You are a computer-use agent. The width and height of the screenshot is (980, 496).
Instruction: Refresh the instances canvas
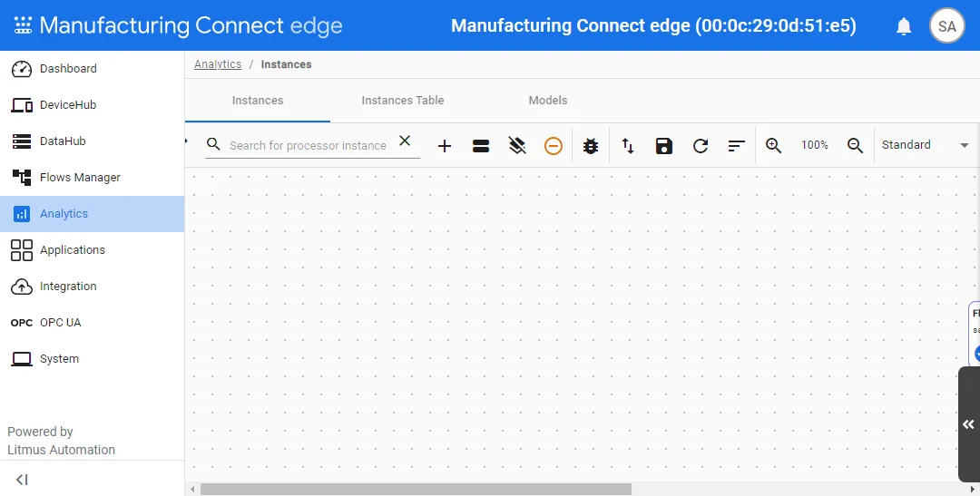click(x=700, y=146)
